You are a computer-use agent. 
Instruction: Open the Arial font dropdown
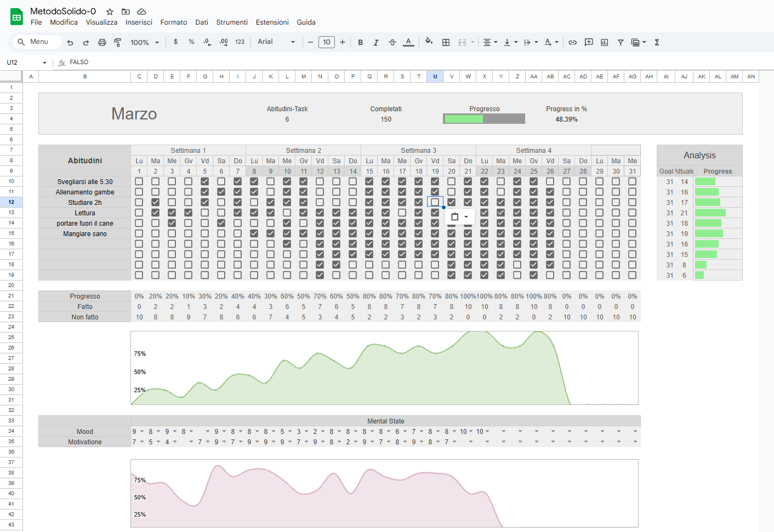click(276, 42)
